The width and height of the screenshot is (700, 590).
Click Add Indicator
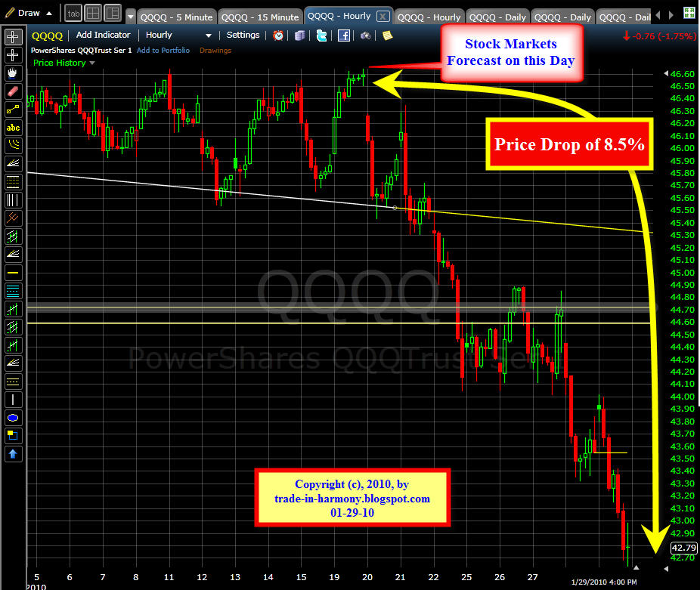coord(103,35)
